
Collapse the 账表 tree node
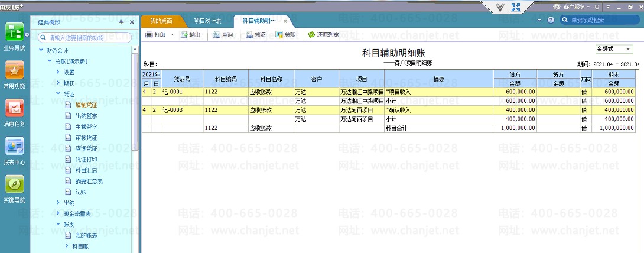[x=58, y=224]
